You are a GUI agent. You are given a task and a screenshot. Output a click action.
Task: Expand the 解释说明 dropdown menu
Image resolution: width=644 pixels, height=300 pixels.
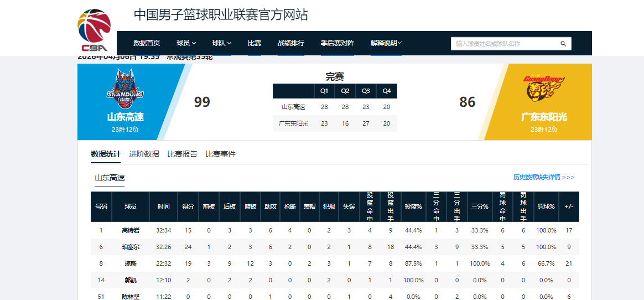click(386, 43)
